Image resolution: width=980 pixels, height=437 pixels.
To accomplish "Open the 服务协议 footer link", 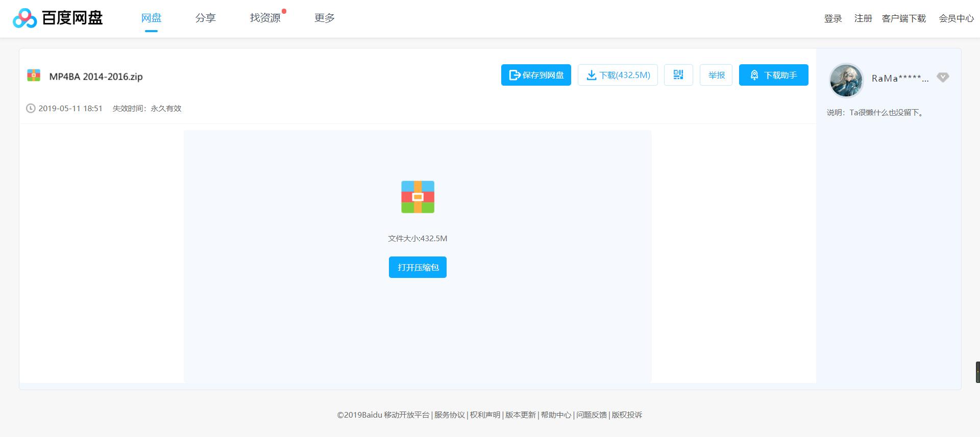I will pyautogui.click(x=449, y=415).
